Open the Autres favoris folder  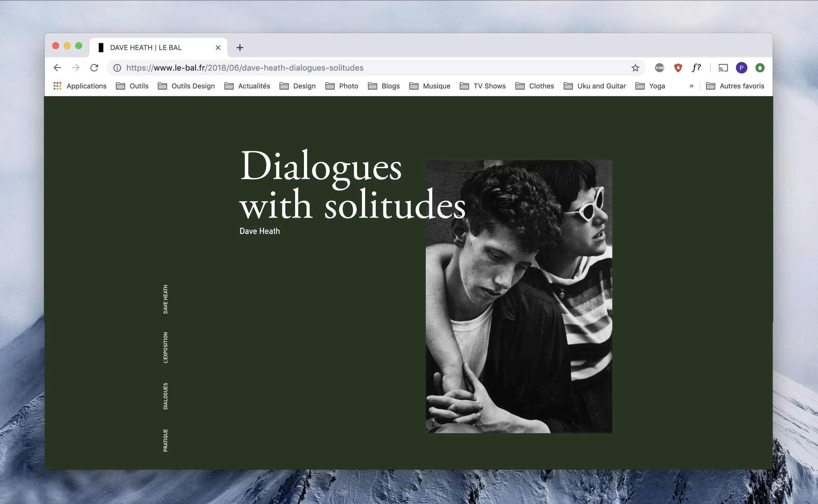[x=735, y=86]
